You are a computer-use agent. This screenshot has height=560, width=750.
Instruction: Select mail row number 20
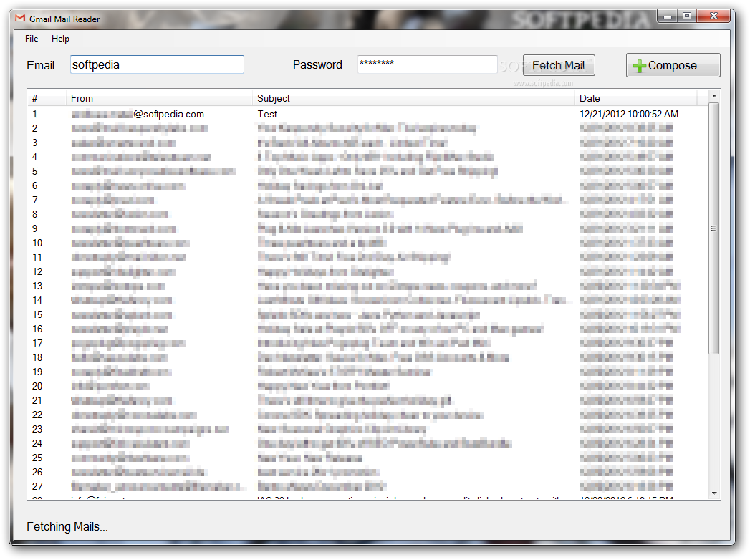click(367, 387)
